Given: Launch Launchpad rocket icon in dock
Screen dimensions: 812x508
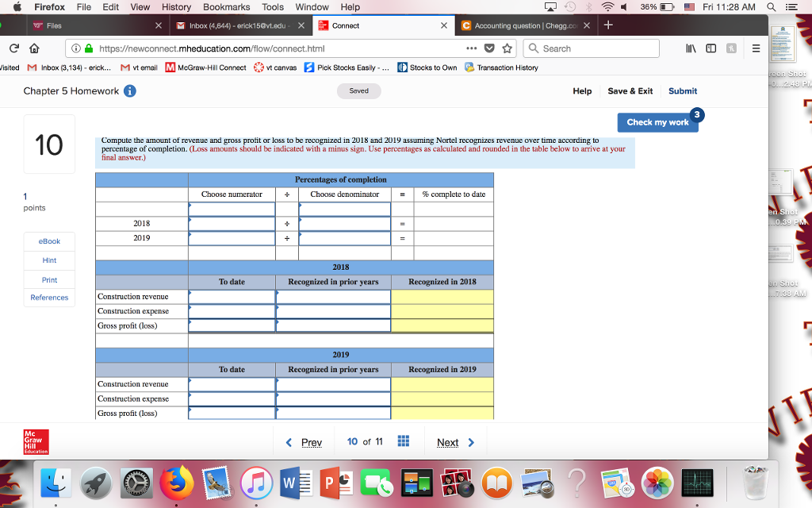Looking at the screenshot, I should pyautogui.click(x=96, y=483).
